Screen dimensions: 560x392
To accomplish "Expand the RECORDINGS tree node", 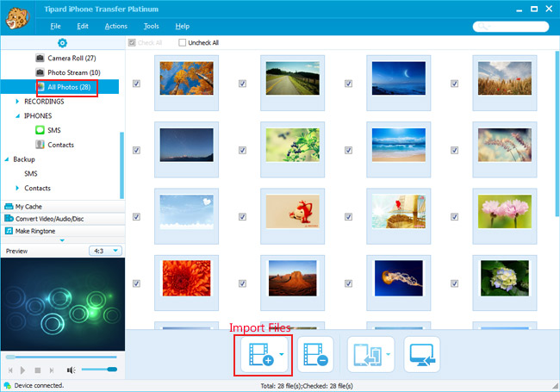I will tap(17, 102).
